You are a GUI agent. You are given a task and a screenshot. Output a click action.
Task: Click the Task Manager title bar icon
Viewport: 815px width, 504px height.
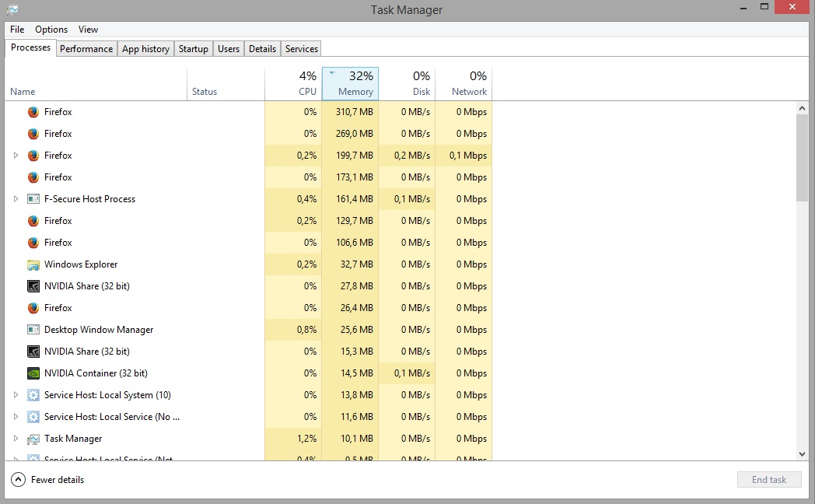(12, 10)
